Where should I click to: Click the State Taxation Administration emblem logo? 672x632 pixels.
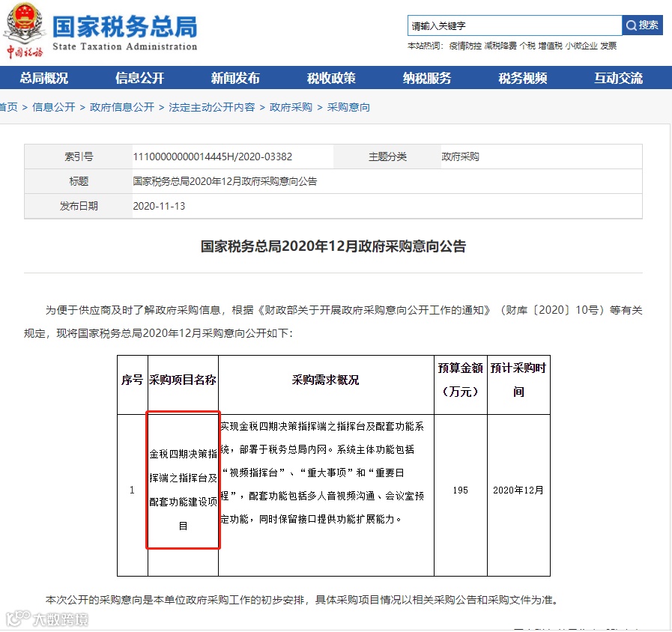tap(24, 30)
